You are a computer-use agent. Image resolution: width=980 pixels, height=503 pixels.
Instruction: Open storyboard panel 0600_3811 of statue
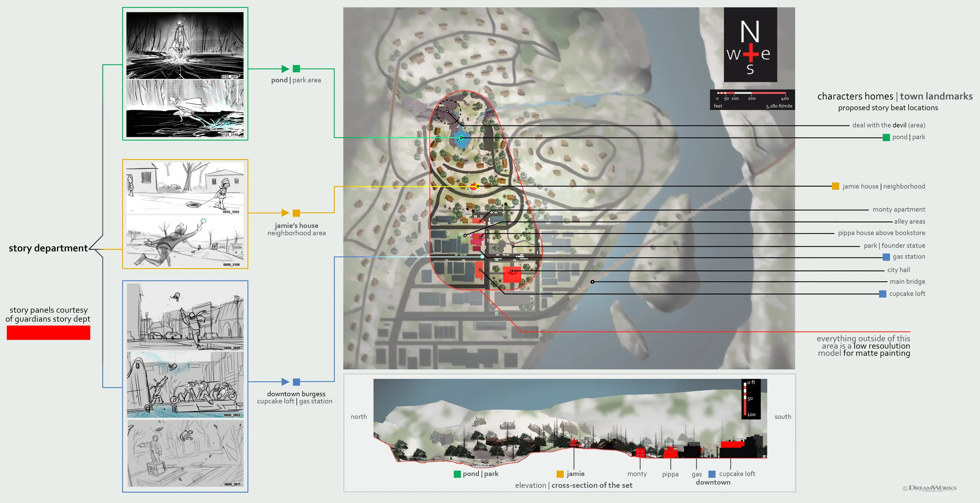[185, 453]
